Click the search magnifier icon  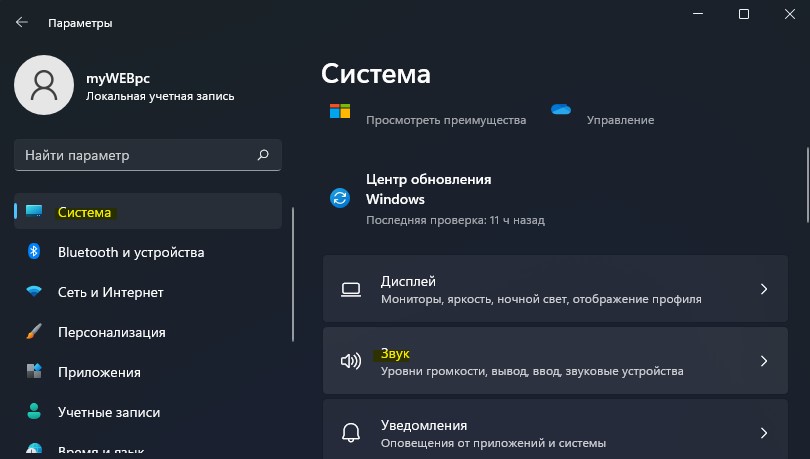(x=263, y=155)
